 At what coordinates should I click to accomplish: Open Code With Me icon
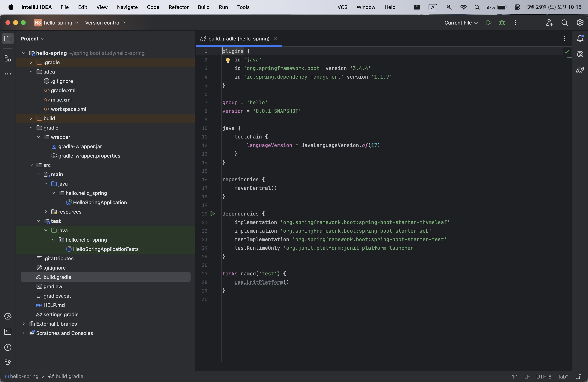point(549,23)
